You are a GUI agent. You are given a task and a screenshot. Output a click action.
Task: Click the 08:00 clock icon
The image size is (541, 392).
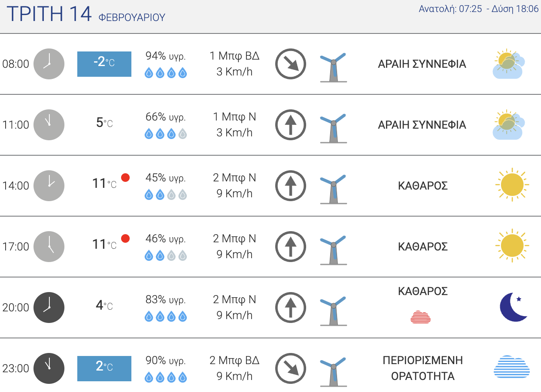(49, 64)
